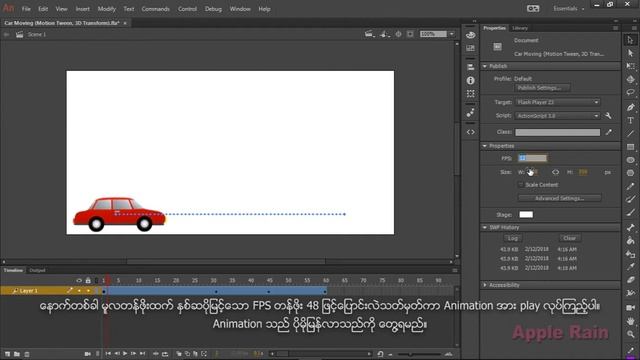This screenshot has width=640, height=360.
Task: Switch to the Library tab
Action: [x=520, y=28]
